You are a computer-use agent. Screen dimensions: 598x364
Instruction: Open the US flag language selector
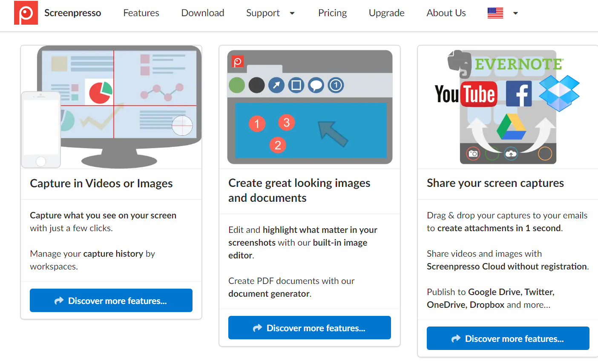tap(503, 13)
